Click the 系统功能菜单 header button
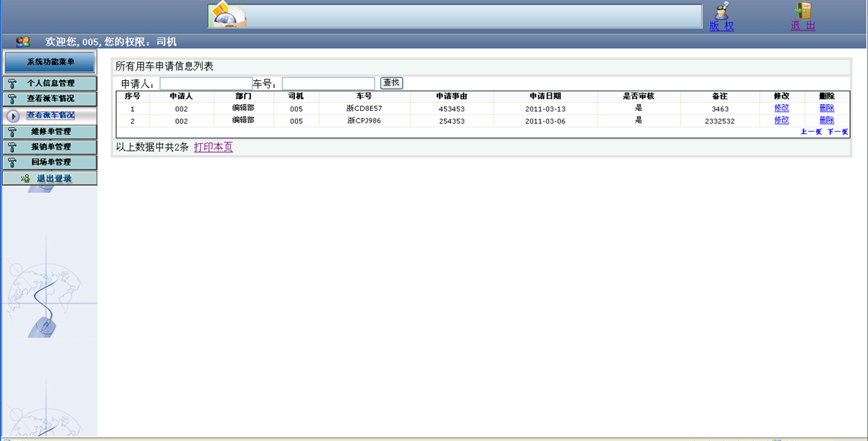 click(x=50, y=62)
